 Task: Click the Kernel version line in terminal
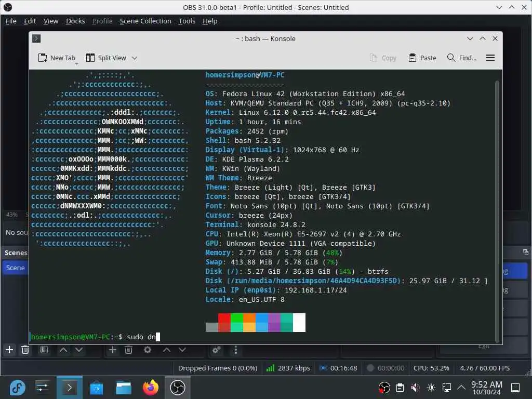click(x=291, y=112)
